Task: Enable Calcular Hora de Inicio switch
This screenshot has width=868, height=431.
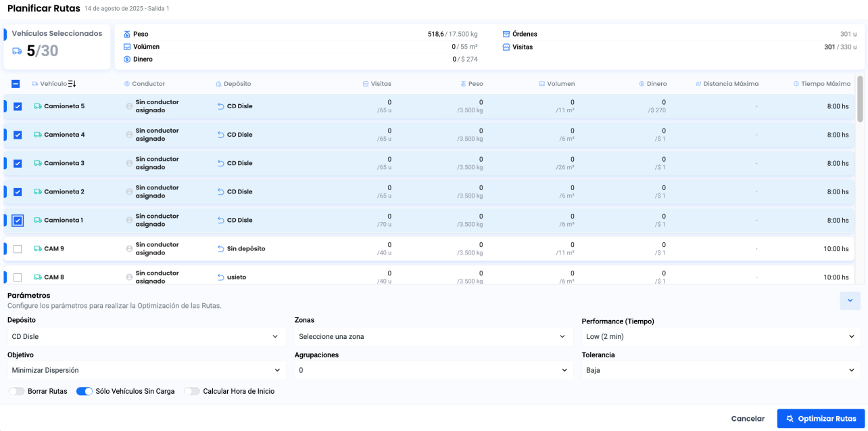Action: pyautogui.click(x=192, y=391)
